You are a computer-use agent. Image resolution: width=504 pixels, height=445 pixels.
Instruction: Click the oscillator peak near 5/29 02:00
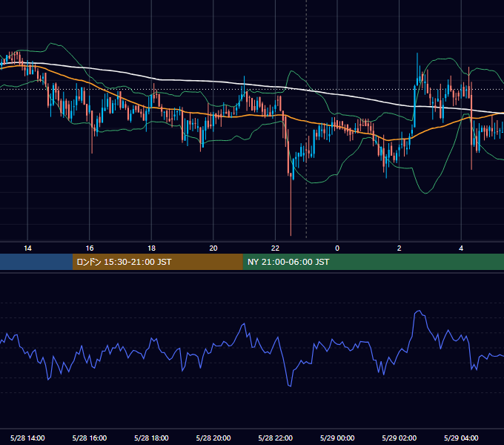[419, 311]
